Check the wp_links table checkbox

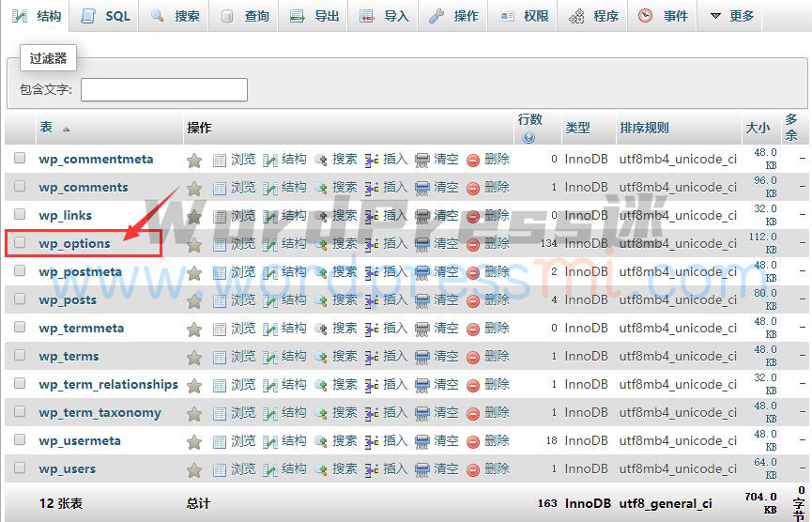coord(20,214)
